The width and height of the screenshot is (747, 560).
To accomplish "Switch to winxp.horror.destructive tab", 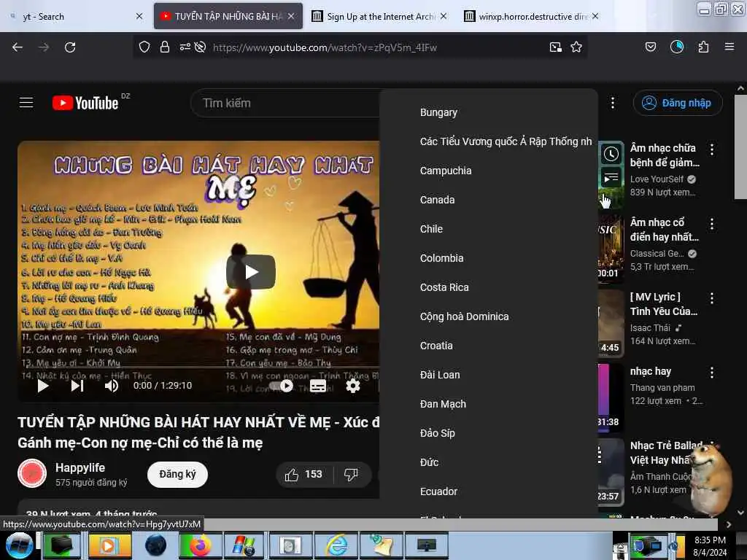I will pyautogui.click(x=531, y=16).
